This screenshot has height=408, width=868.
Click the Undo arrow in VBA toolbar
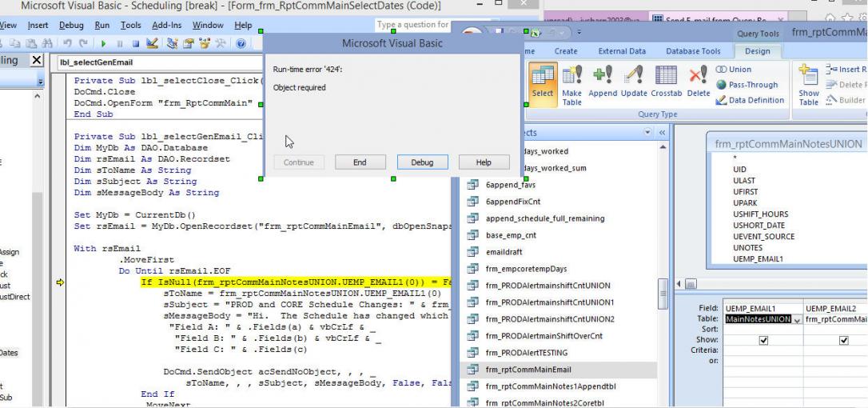pyautogui.click(x=67, y=43)
